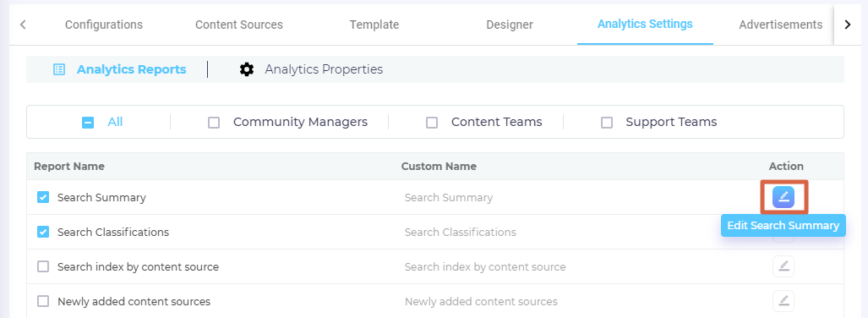Viewport: 868px width, 318px height.
Task: Click the Analytics Properties gear icon
Action: tap(247, 69)
